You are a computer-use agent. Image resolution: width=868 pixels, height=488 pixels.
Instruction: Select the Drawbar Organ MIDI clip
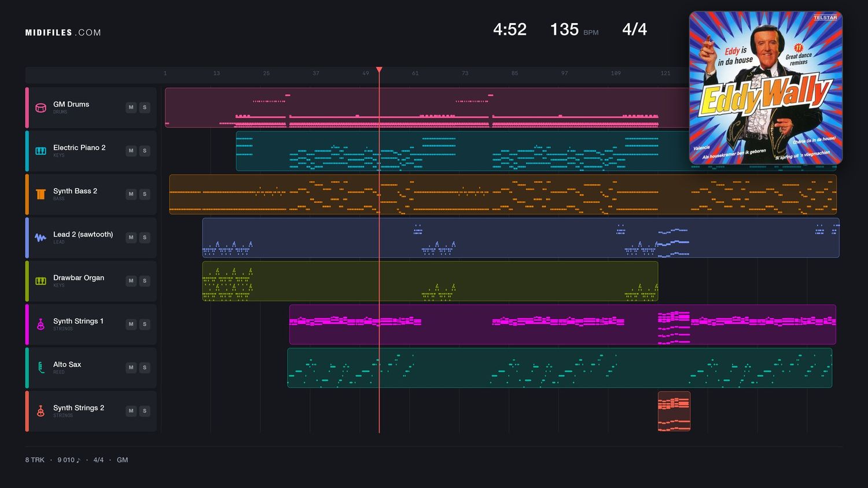pos(430,281)
